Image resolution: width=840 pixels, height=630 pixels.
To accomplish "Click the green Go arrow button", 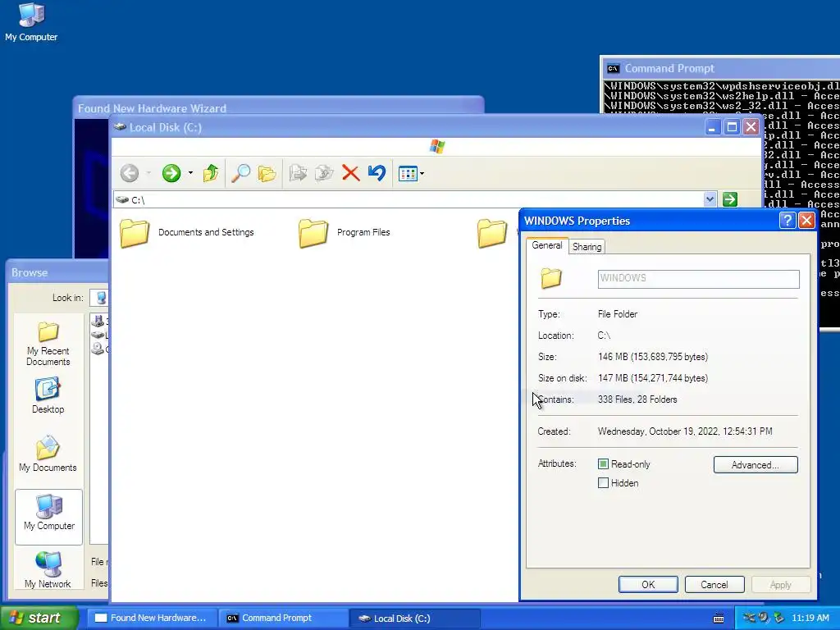I will click(729, 199).
